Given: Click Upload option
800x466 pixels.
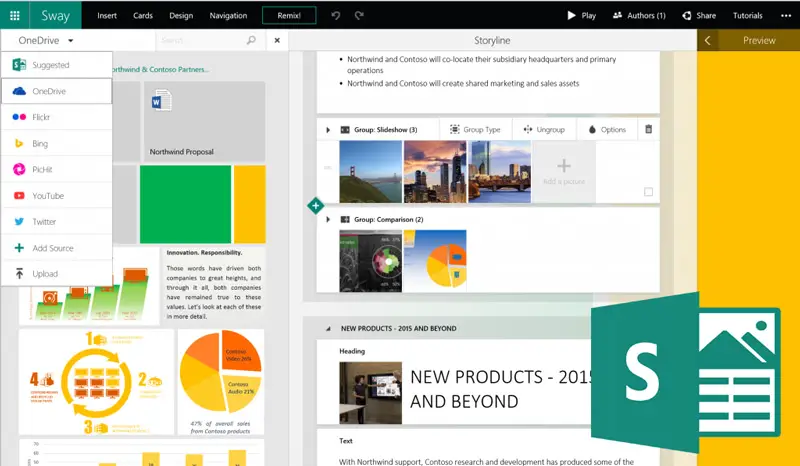Looking at the screenshot, I should pyautogui.click(x=57, y=274).
